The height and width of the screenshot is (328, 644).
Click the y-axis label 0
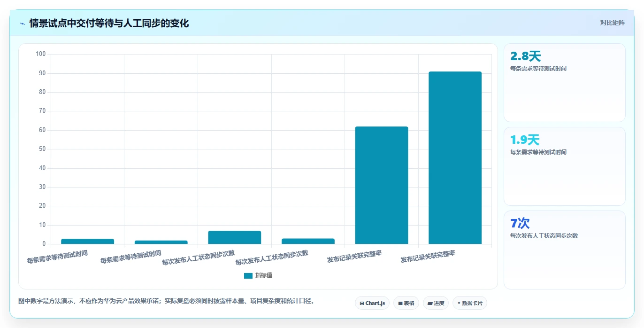click(44, 244)
